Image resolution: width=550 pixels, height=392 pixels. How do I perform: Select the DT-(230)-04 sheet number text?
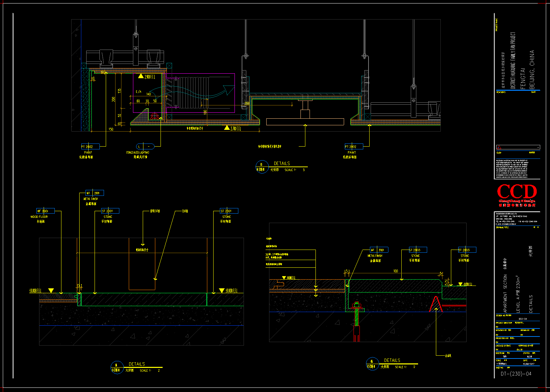click(x=516, y=374)
